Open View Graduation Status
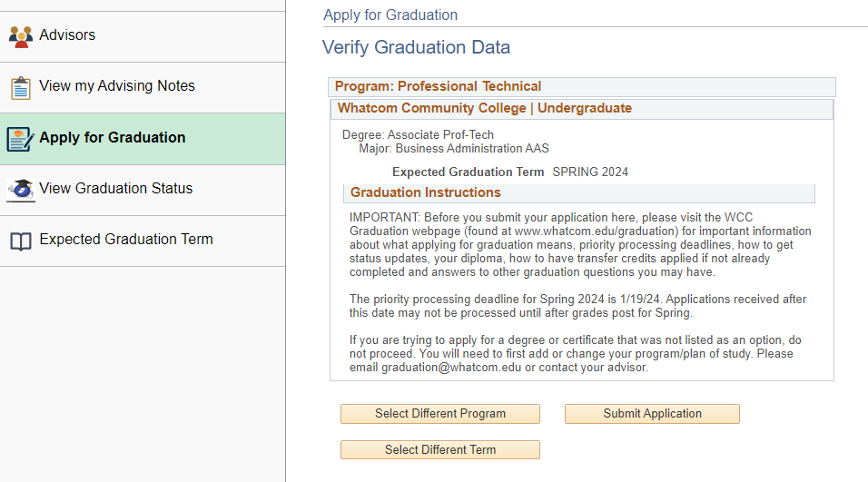The width and height of the screenshot is (868, 482). pyautogui.click(x=143, y=190)
